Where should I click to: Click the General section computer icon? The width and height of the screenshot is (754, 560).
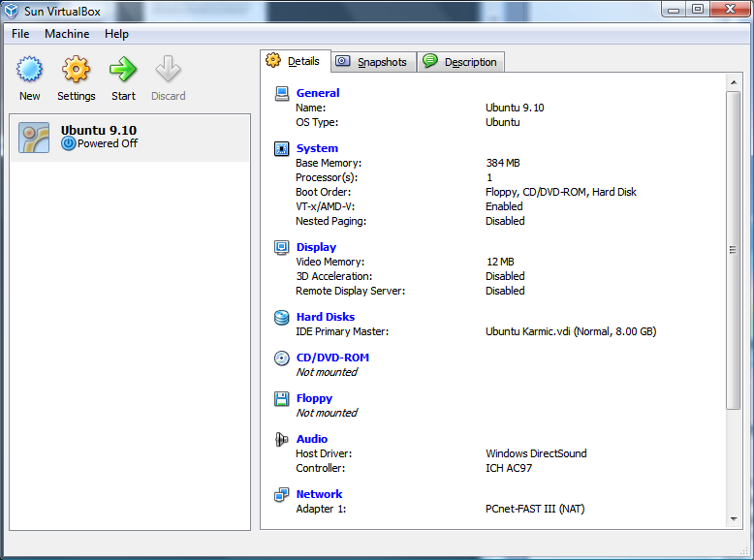pos(282,93)
